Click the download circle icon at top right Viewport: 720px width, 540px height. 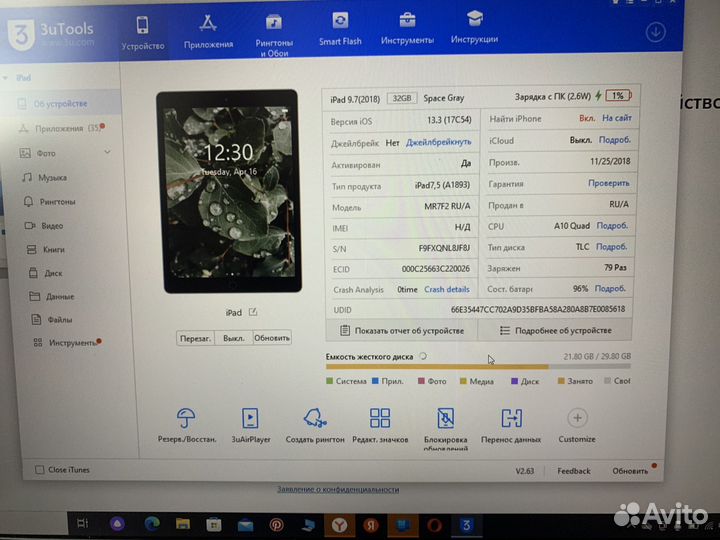655,33
